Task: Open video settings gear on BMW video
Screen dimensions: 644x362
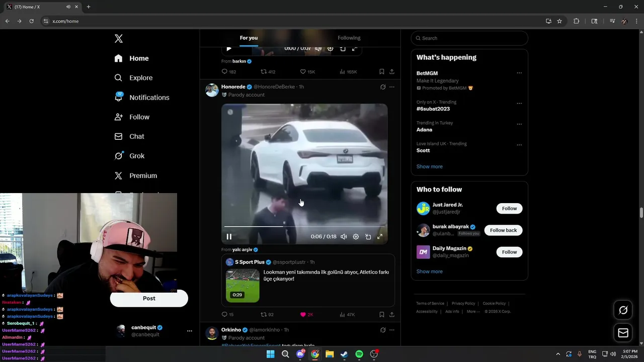Action: point(356,236)
